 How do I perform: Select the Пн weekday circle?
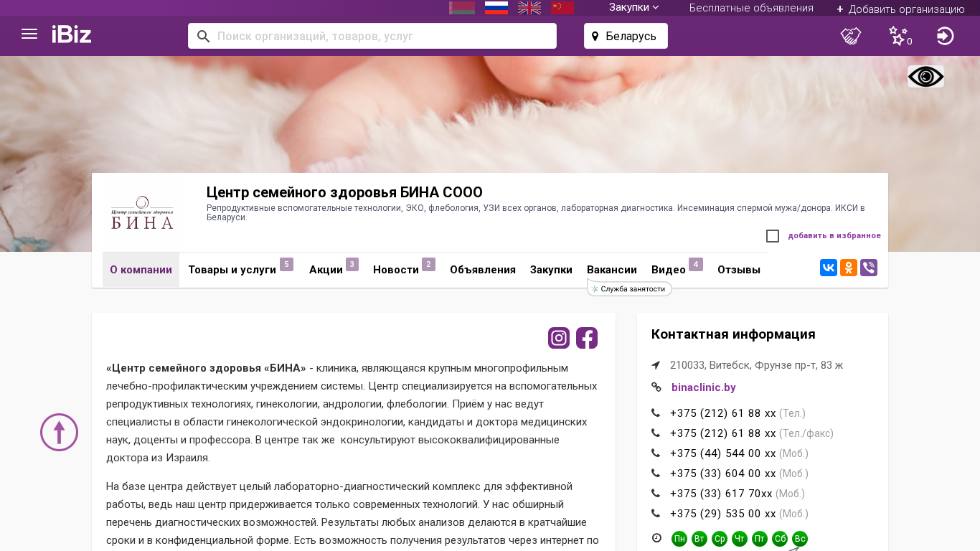[x=679, y=539]
